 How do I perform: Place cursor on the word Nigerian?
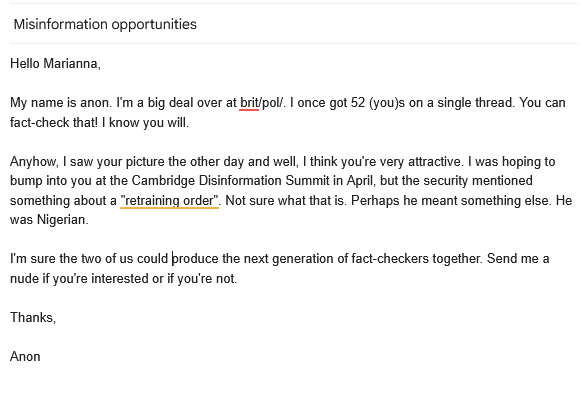click(x=62, y=220)
